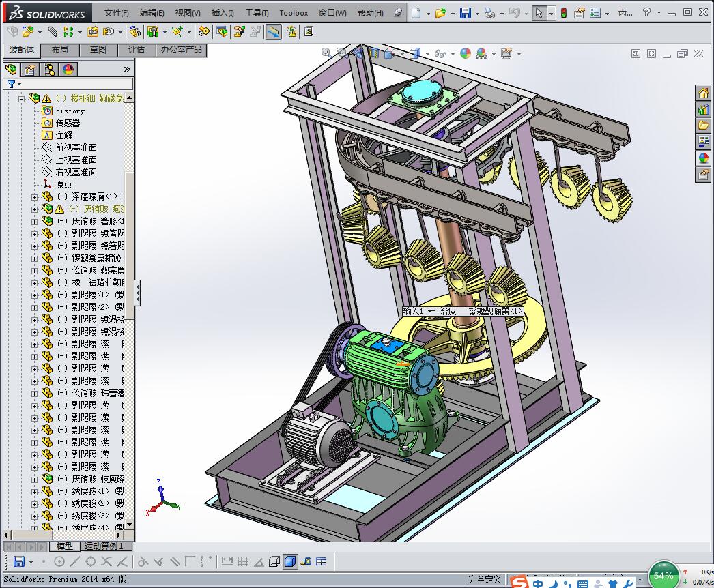Open dropdown arrow next to Open icon
The image size is (714, 588).
point(453,14)
